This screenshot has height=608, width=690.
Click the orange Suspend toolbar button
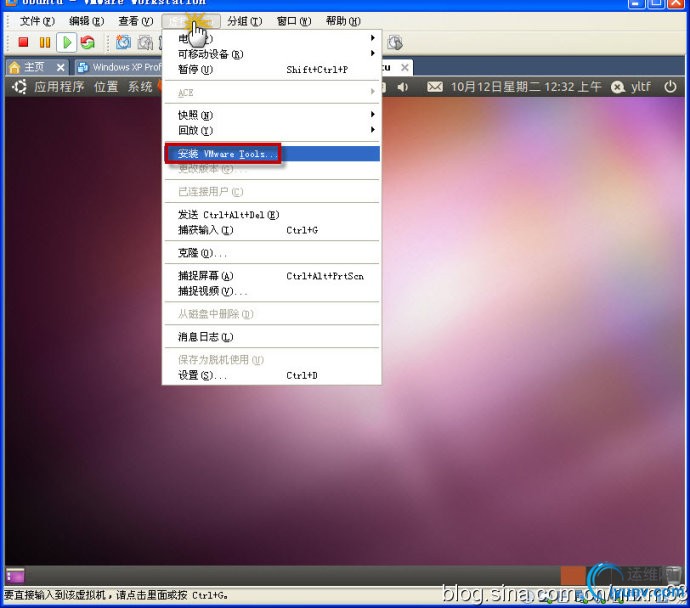click(x=44, y=42)
